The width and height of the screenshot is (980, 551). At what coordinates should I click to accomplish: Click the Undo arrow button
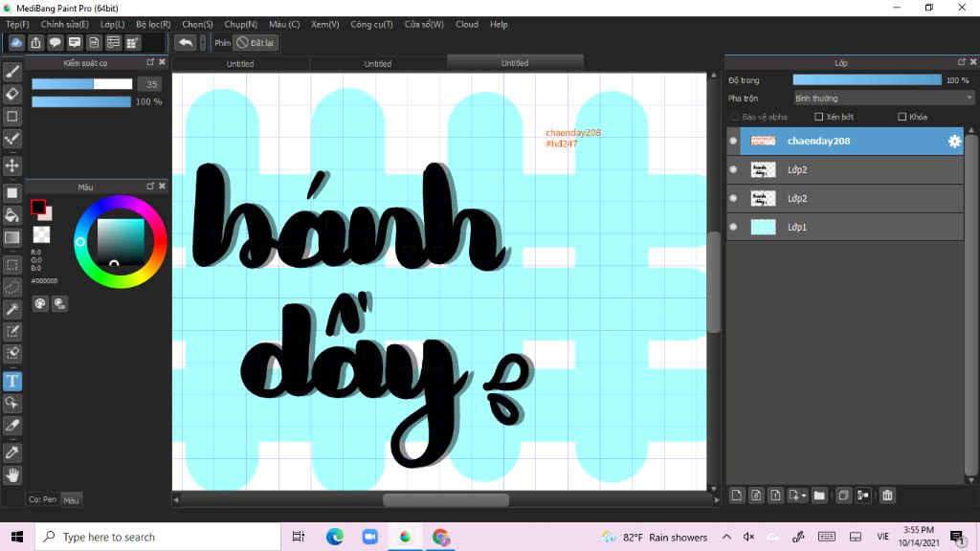click(185, 42)
